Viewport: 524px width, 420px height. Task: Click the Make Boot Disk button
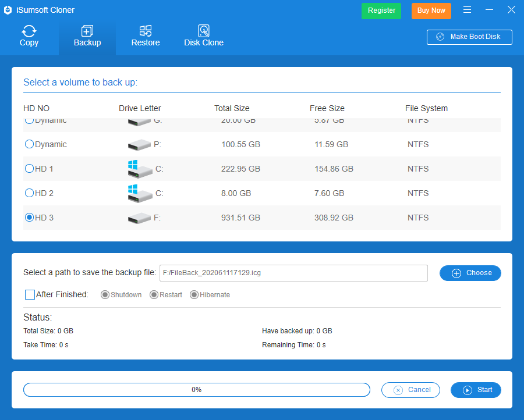[x=469, y=37]
